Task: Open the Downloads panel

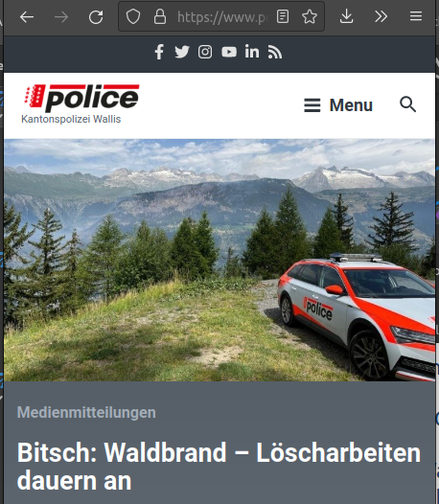Action: click(x=346, y=16)
